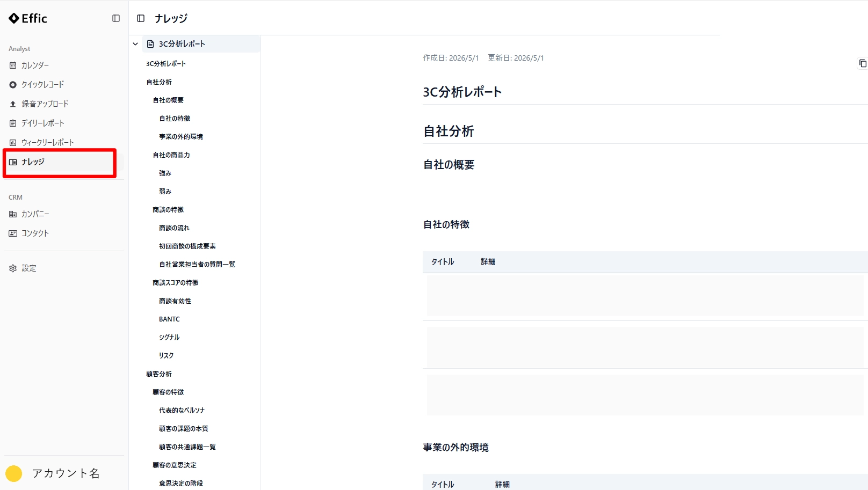Jump to 意思決定の階段 in the outline
Screen dimensions: 868x490
point(181,484)
